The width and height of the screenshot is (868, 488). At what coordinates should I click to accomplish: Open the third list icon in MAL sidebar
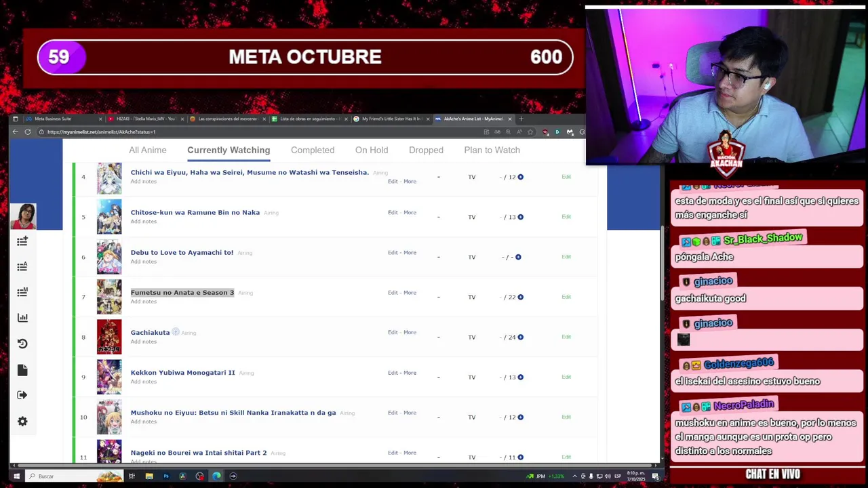click(x=22, y=292)
